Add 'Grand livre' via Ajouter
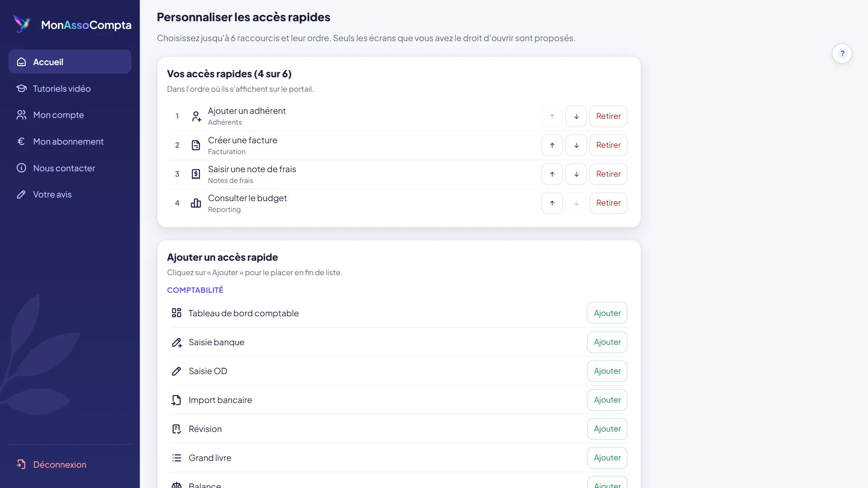The height and width of the screenshot is (488, 868). [x=607, y=458]
